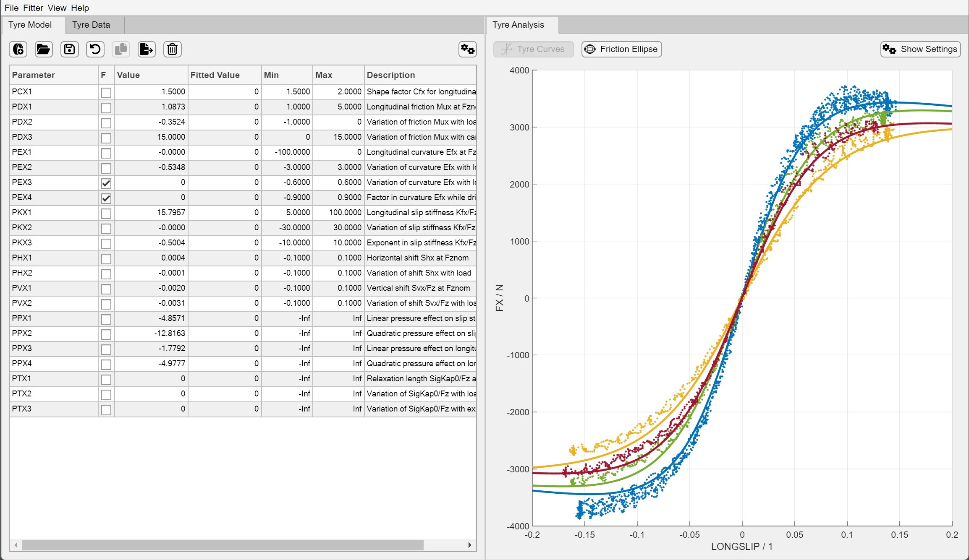Click the export file arrow icon
This screenshot has height=560, width=969.
tap(147, 49)
